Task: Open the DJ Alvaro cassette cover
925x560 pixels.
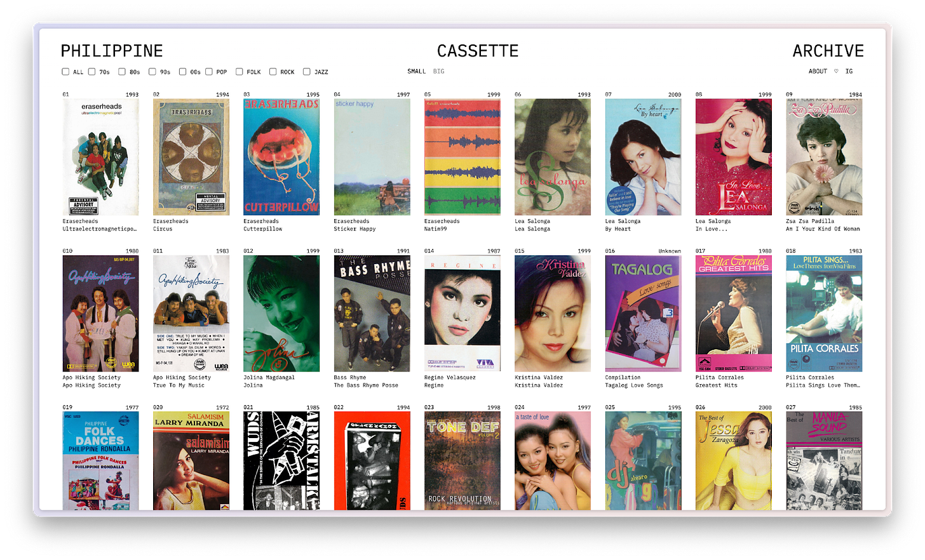Action: (643, 461)
